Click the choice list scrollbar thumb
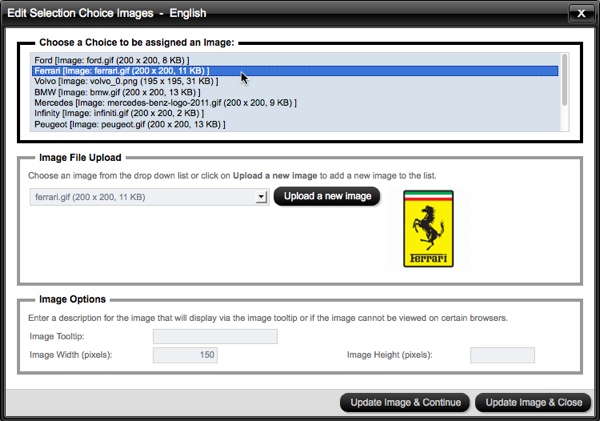The image size is (600, 421). pyautogui.click(x=564, y=78)
